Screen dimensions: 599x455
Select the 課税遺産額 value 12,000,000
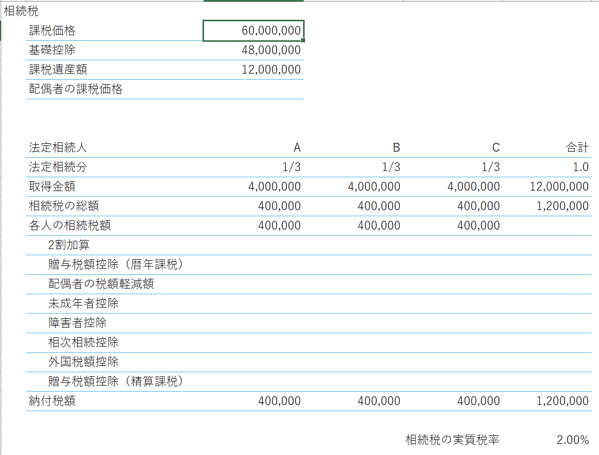click(x=253, y=70)
